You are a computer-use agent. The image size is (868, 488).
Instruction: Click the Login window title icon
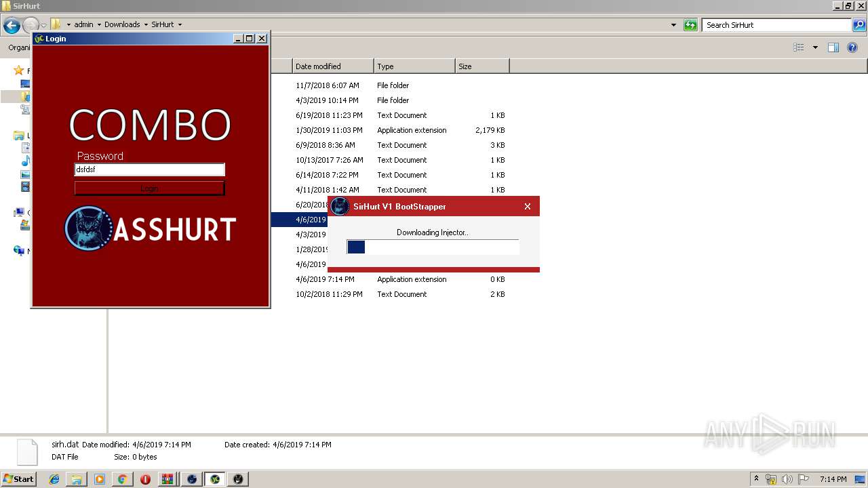(39, 39)
